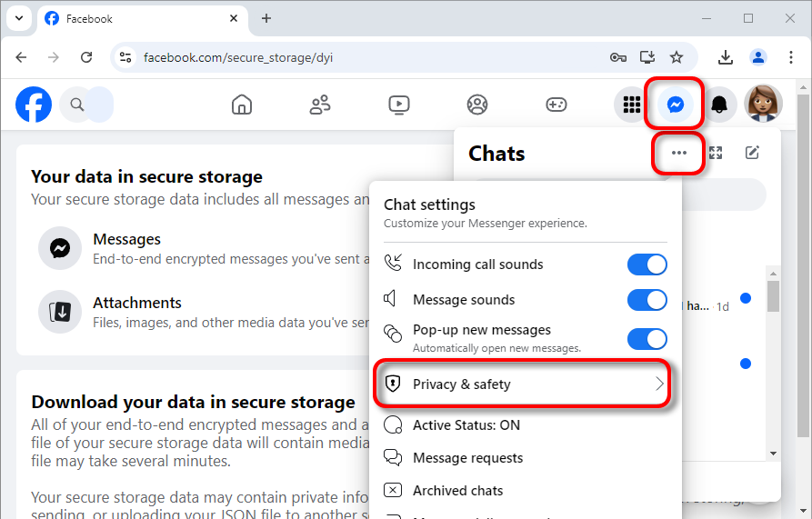Open the Video tab icon
The width and height of the screenshot is (812, 519).
click(399, 105)
